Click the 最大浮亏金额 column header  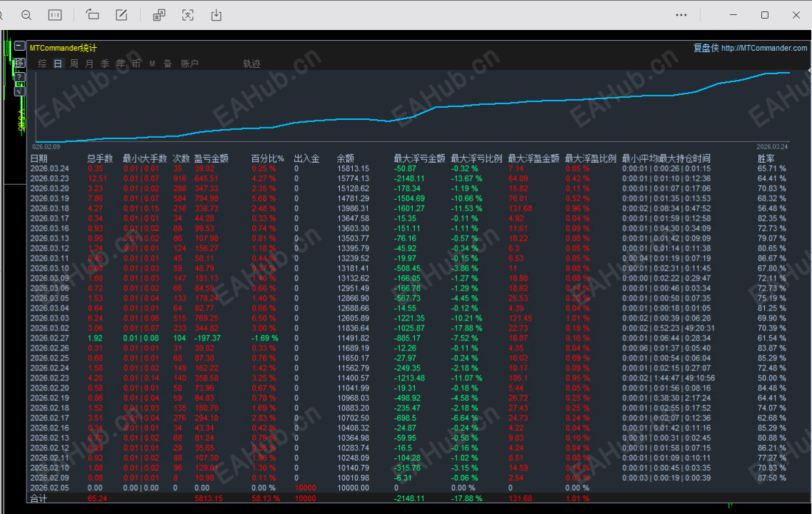coord(419,158)
